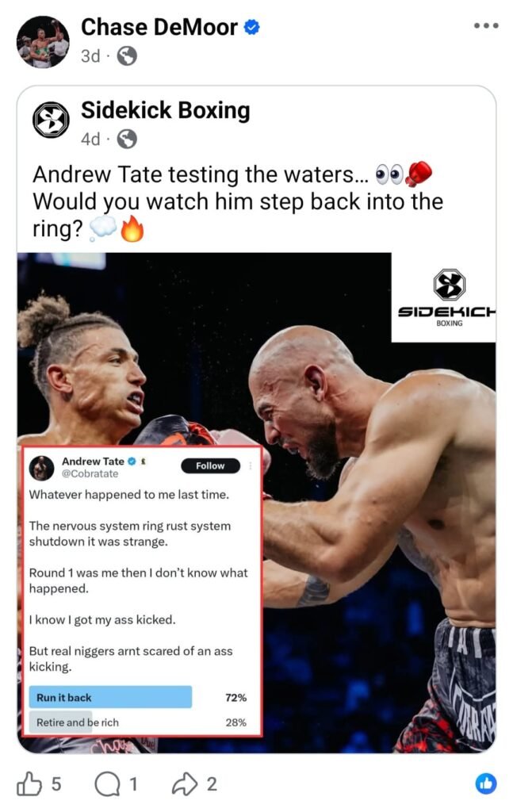Click the globe icon next to 4d
Image resolution: width=513 pixels, height=812 pixels.
[127, 140]
